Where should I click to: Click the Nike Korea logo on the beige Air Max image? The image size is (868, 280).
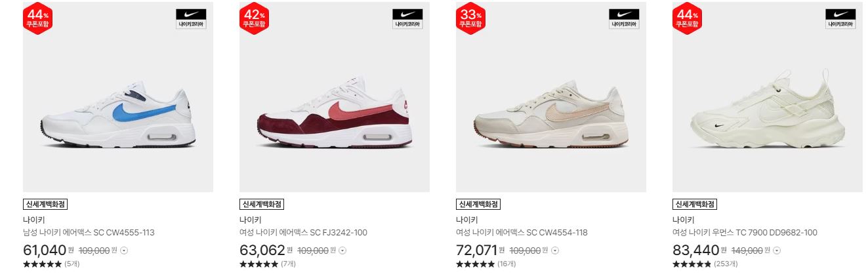pyautogui.click(x=624, y=19)
